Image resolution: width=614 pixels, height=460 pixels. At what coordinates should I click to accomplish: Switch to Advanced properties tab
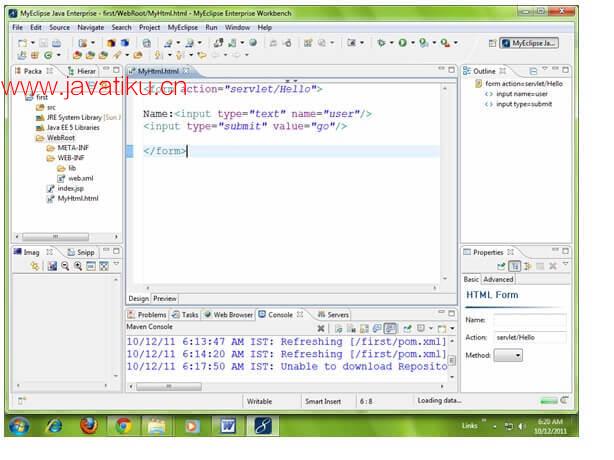[x=498, y=280]
